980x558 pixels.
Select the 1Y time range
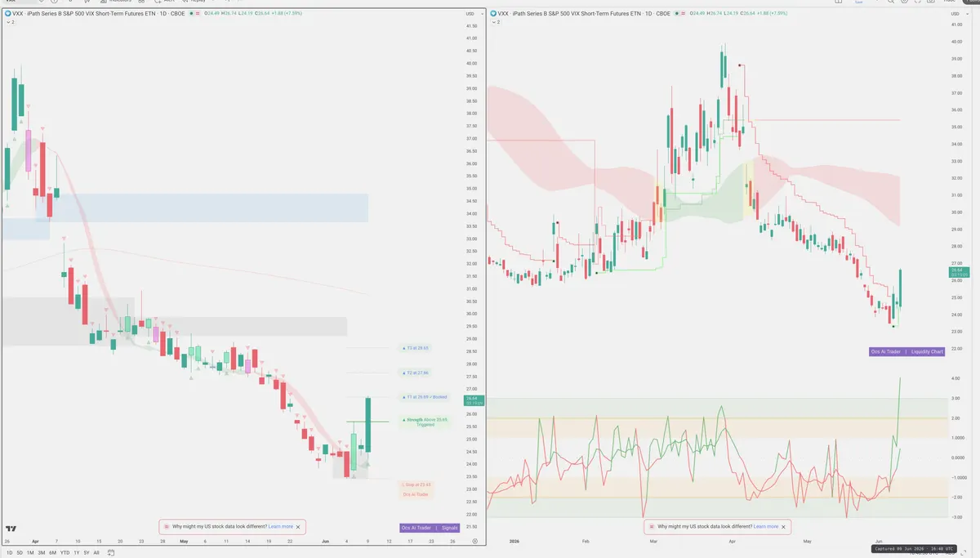coord(76,553)
